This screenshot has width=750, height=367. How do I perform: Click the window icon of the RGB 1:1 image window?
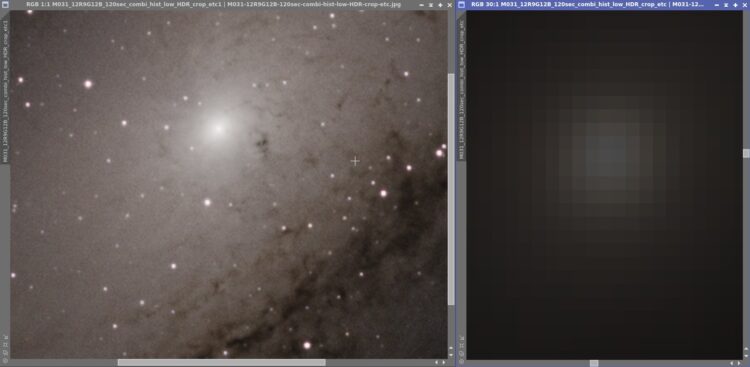click(6, 4)
